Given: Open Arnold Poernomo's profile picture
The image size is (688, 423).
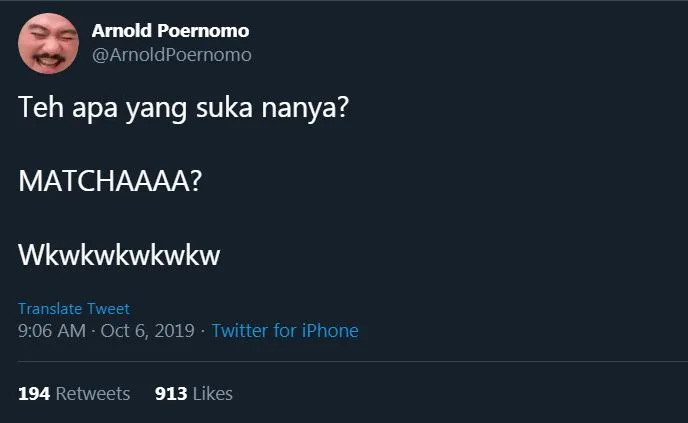Looking at the screenshot, I should tap(49, 42).
